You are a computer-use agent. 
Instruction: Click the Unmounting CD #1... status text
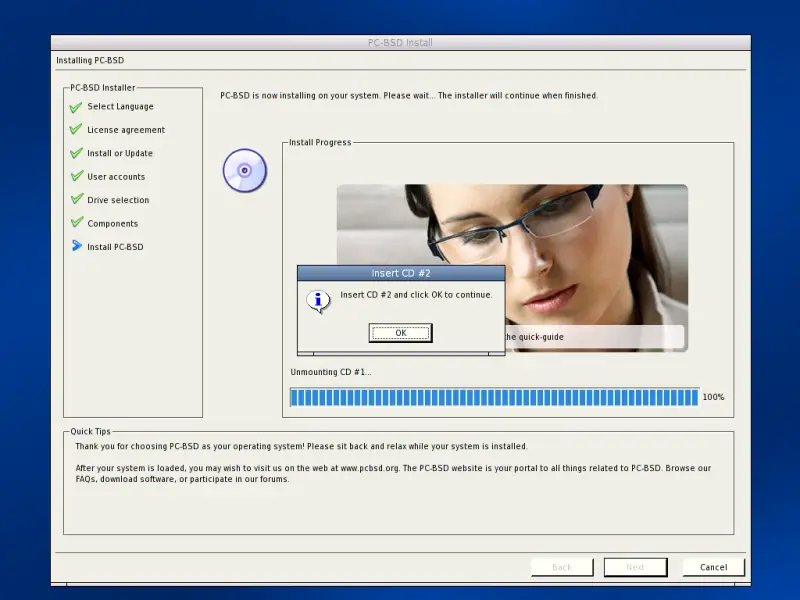click(x=331, y=372)
